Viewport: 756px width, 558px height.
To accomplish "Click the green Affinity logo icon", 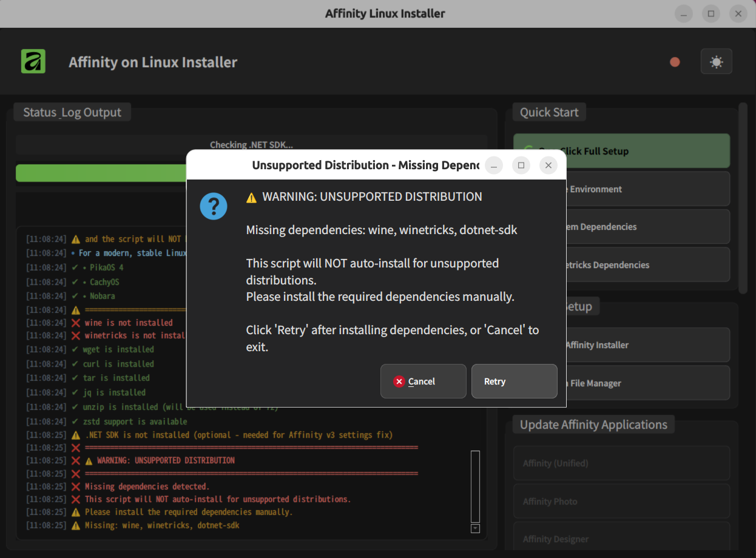I will pyautogui.click(x=33, y=62).
